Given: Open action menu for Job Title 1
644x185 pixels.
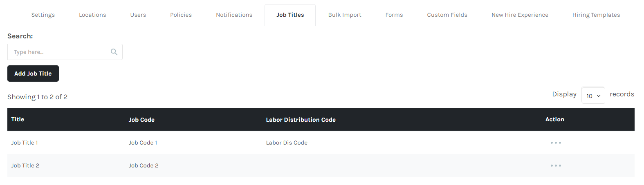Looking at the screenshot, I should [x=555, y=143].
